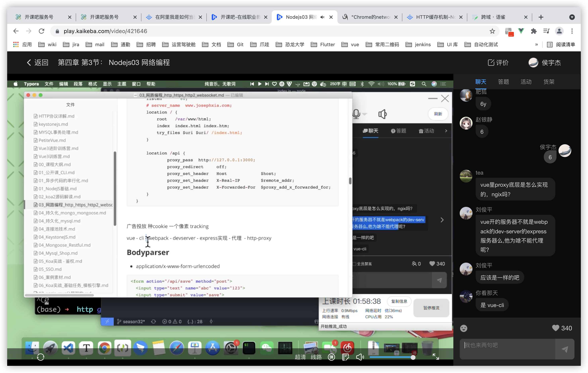Bookmark this page with the star icon
The image size is (588, 373).
click(x=492, y=31)
